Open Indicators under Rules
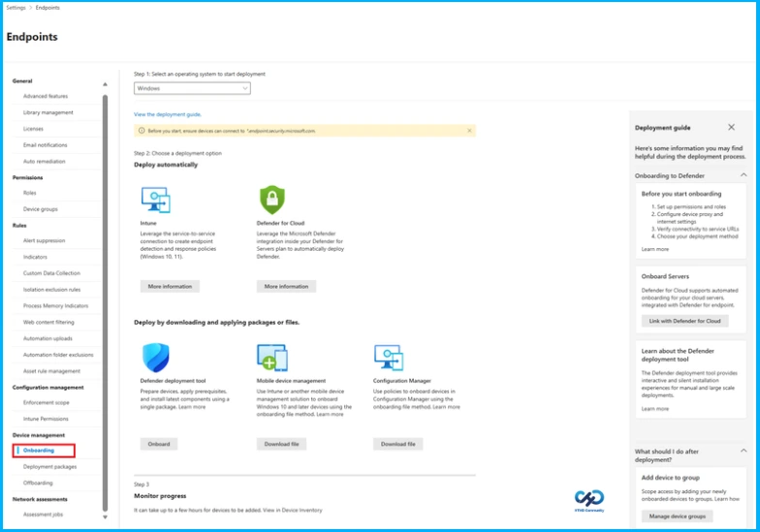760x532 pixels. 35,257
